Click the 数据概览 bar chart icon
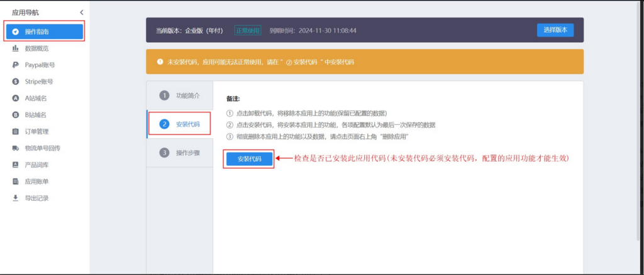The image size is (644, 275). point(15,48)
